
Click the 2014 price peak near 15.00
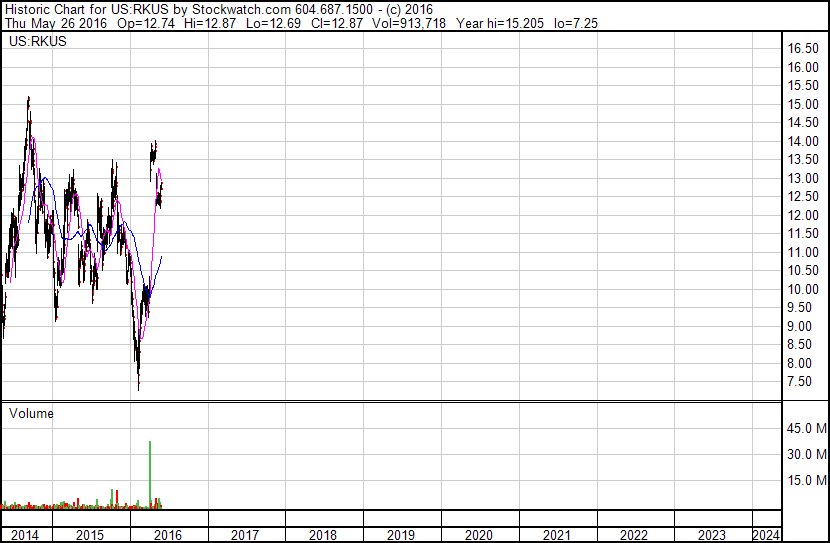[28, 99]
